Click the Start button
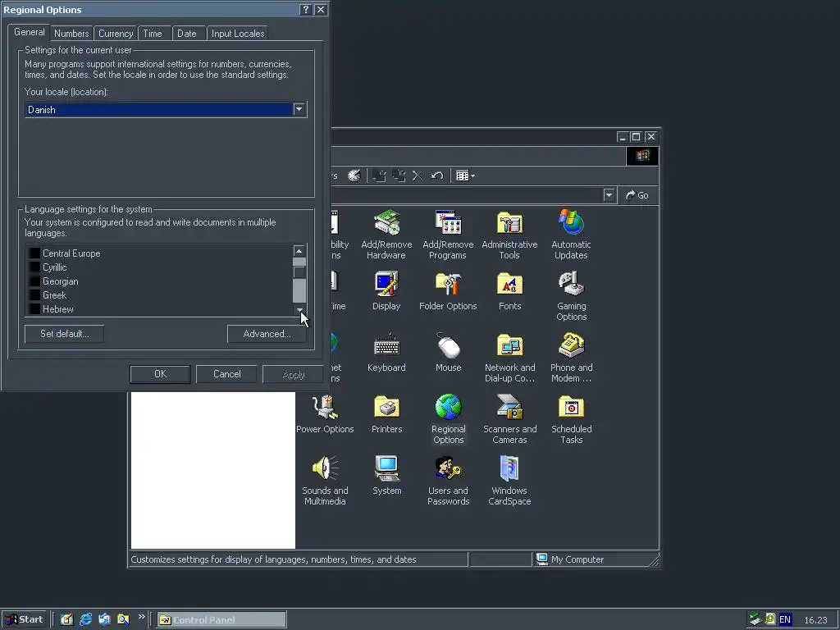840x630 pixels. point(25,620)
